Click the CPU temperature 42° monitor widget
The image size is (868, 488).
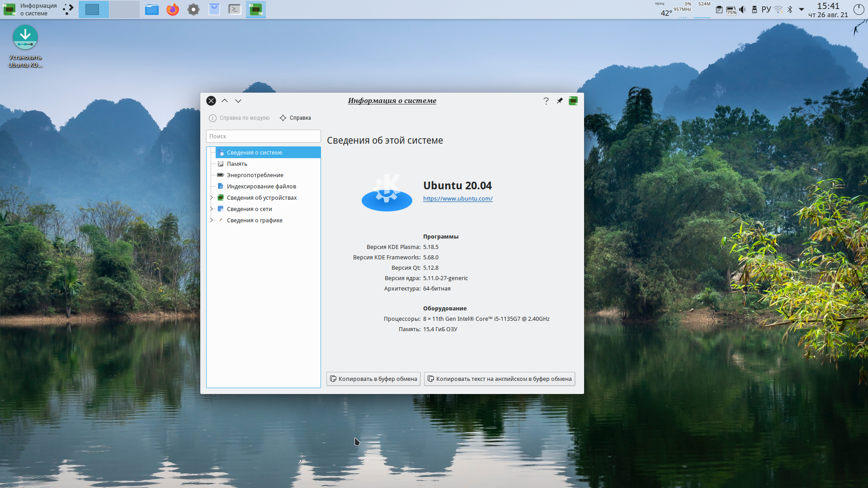click(x=666, y=13)
